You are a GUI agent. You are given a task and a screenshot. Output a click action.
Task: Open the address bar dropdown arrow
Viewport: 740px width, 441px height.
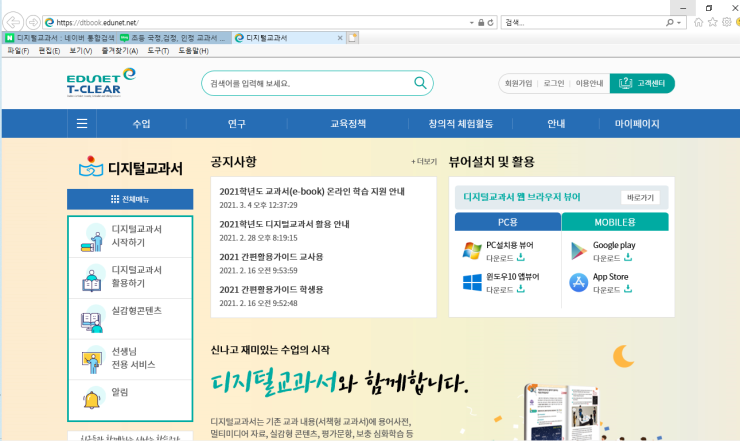471,23
